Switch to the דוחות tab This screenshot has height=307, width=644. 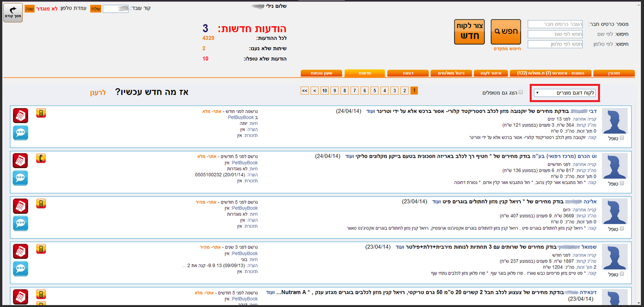click(x=408, y=73)
